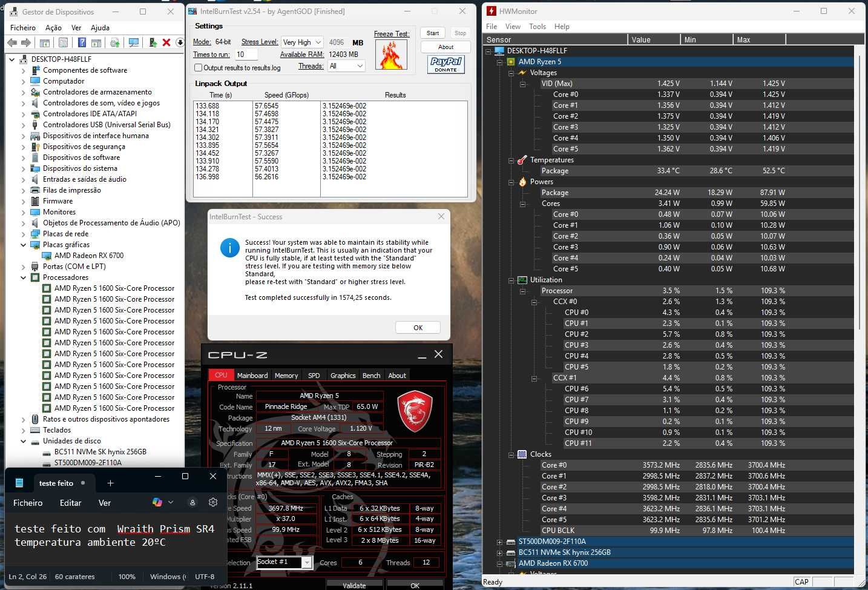Open the Tools menu in HWMonitor
This screenshot has width=868, height=590.
point(538,27)
